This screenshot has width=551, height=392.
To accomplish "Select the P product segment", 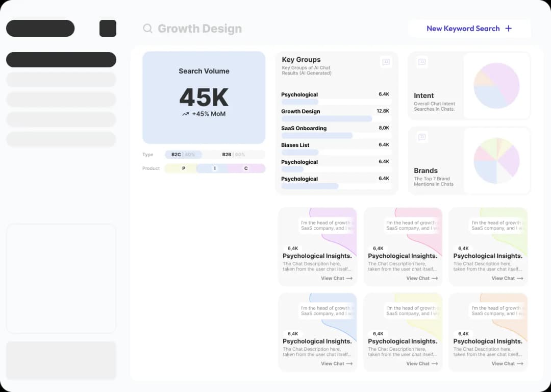I will pos(183,168).
